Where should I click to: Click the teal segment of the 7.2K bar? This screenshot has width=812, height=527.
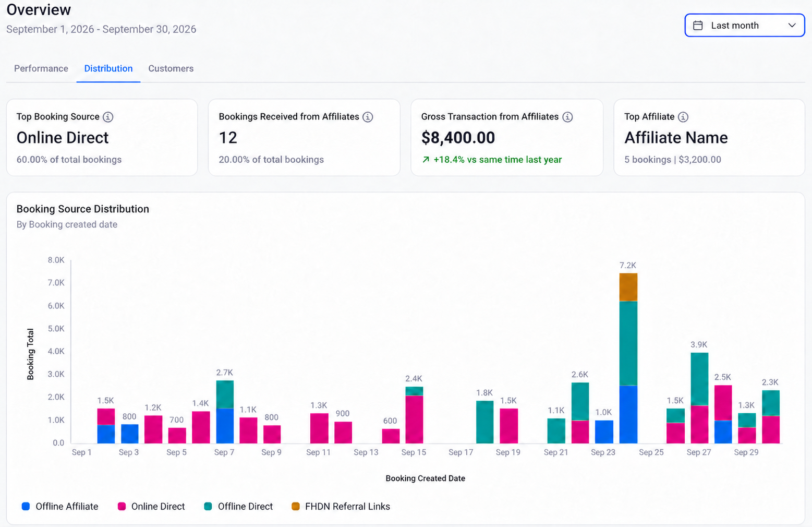click(x=628, y=343)
